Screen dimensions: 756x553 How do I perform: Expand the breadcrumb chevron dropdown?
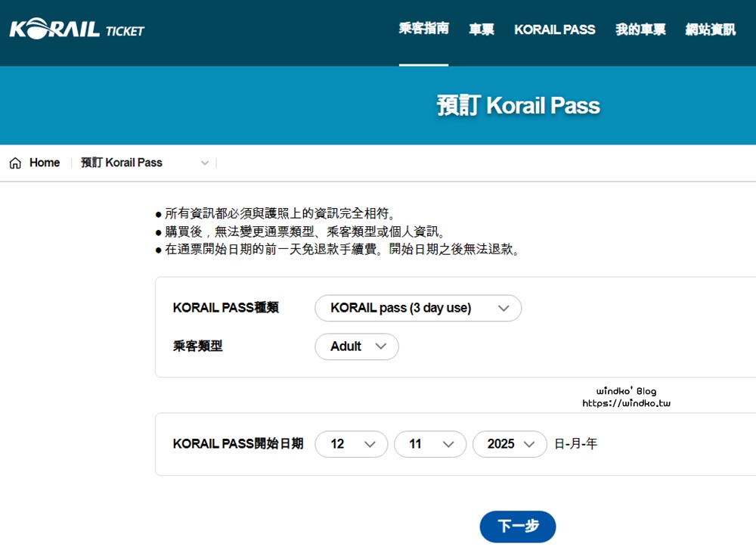tap(204, 163)
